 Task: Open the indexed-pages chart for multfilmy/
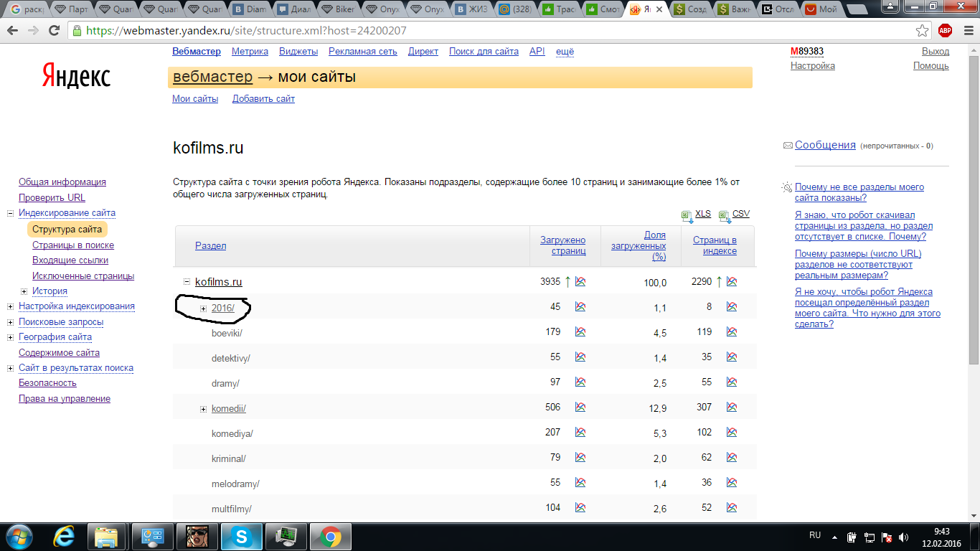coord(732,508)
